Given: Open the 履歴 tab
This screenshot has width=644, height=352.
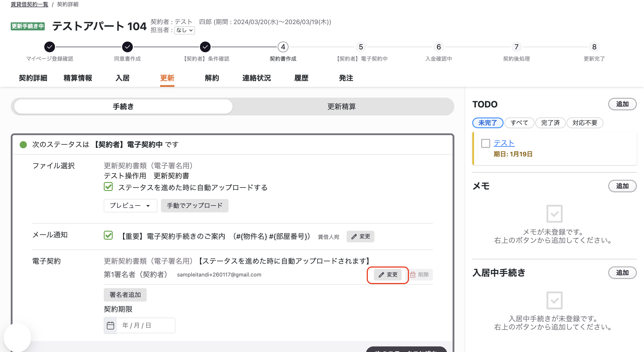Looking at the screenshot, I should (301, 78).
